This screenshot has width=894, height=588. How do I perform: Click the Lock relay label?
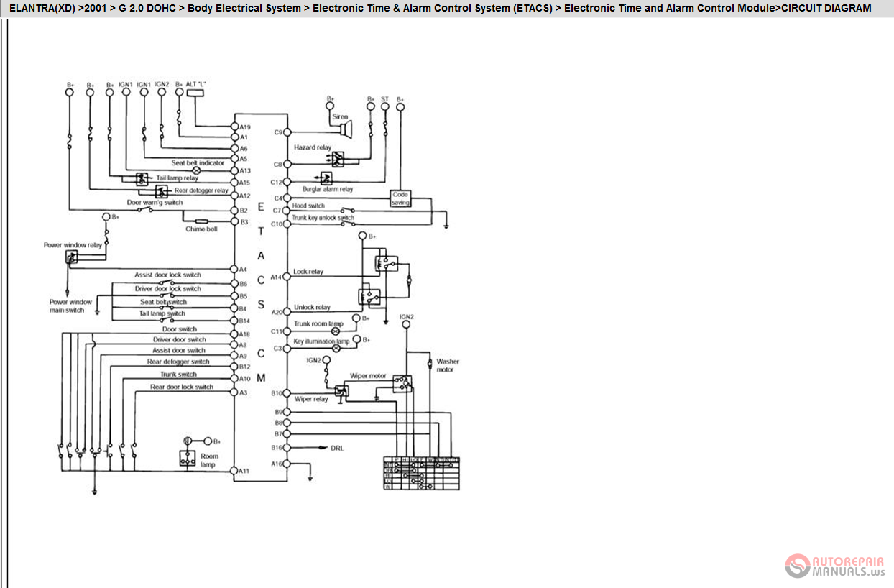tap(308, 272)
